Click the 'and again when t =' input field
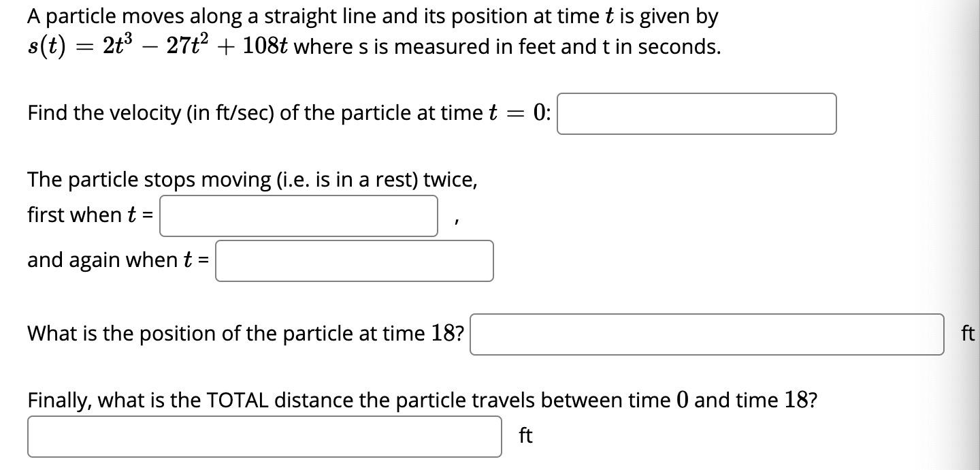The image size is (980, 470). (x=354, y=261)
